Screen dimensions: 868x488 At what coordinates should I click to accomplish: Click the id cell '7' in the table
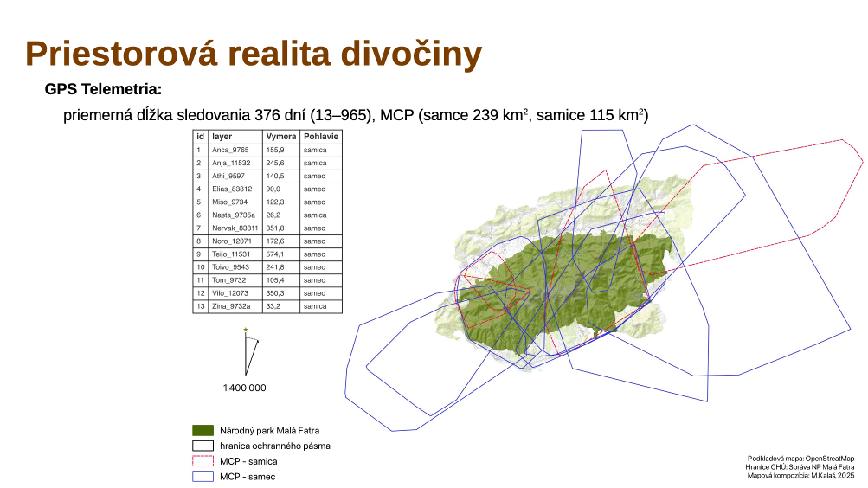tap(199, 228)
